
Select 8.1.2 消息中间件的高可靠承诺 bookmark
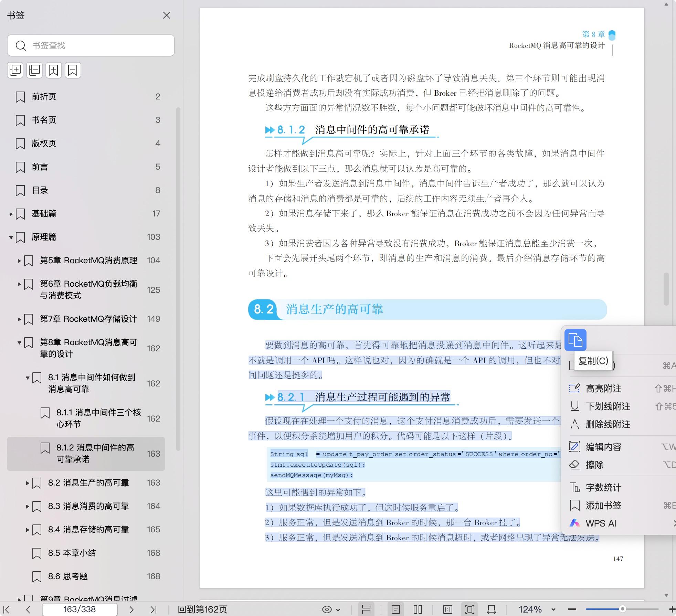[x=86, y=454]
